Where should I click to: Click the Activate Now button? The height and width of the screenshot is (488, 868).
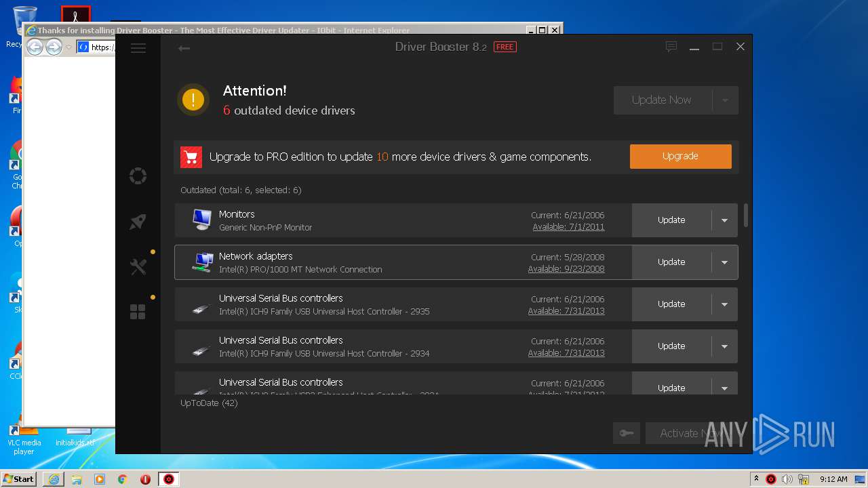692,434
